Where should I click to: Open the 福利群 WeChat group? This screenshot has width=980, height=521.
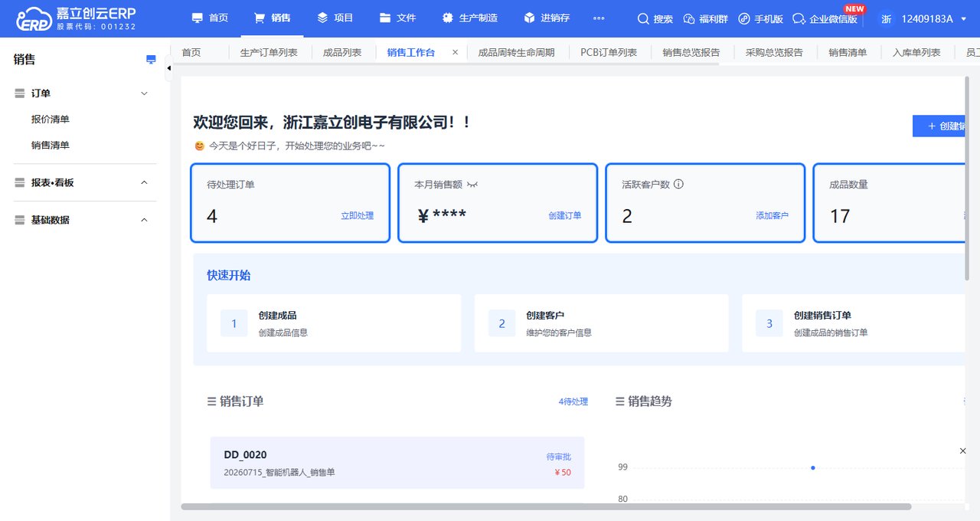(x=705, y=18)
